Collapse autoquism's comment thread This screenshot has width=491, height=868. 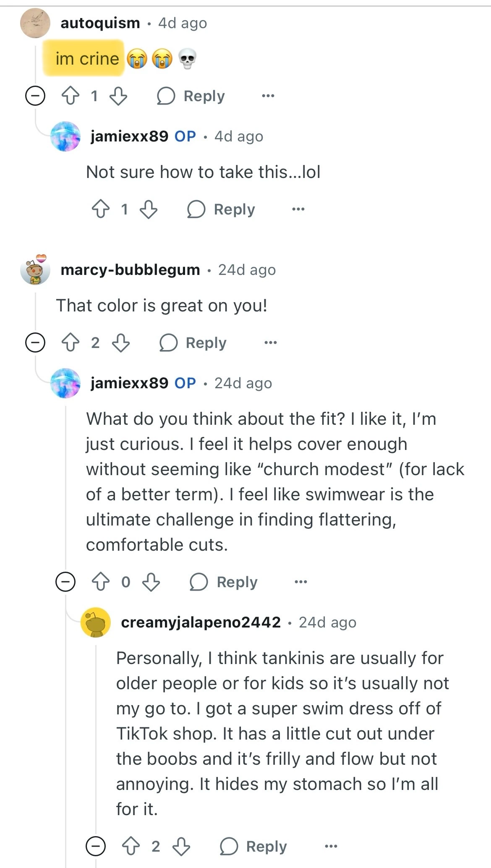pos(35,96)
